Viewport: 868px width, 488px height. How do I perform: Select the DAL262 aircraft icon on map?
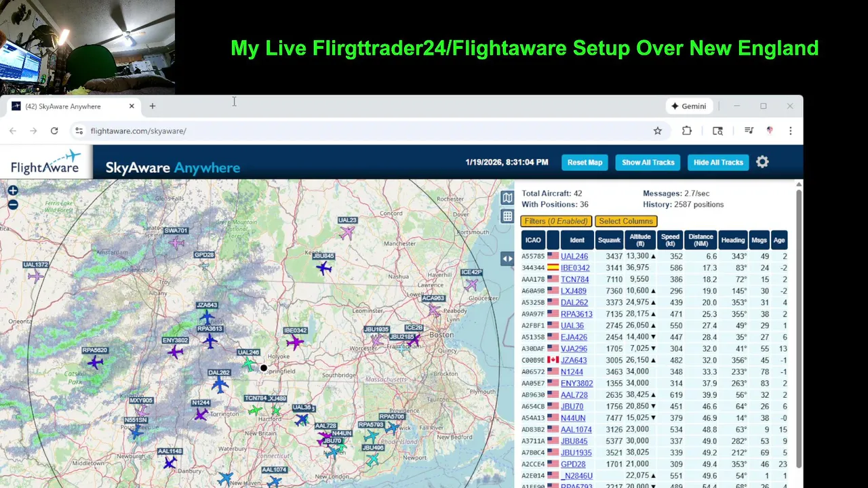[x=219, y=385]
